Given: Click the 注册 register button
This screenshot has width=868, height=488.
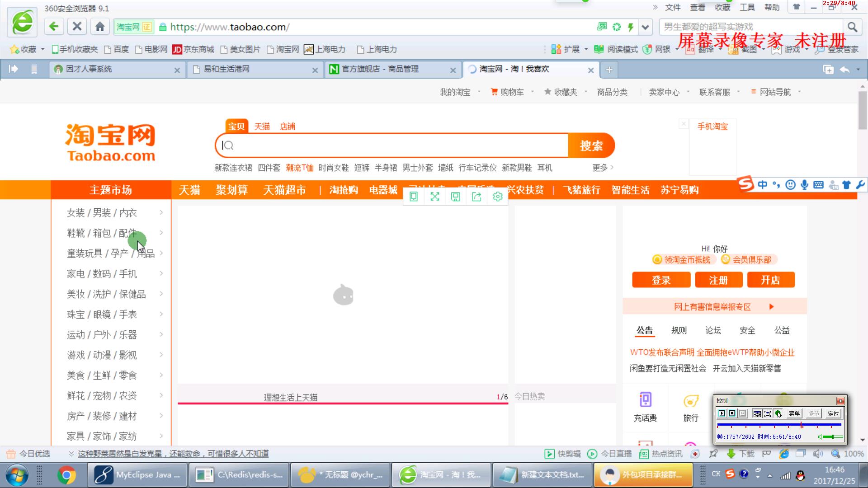Looking at the screenshot, I should (x=718, y=280).
